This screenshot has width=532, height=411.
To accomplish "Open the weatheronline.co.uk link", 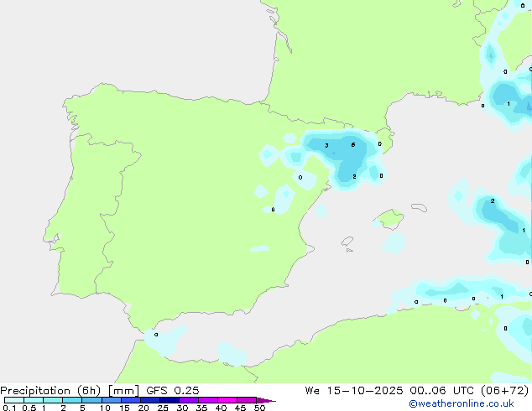I will pos(462,403).
